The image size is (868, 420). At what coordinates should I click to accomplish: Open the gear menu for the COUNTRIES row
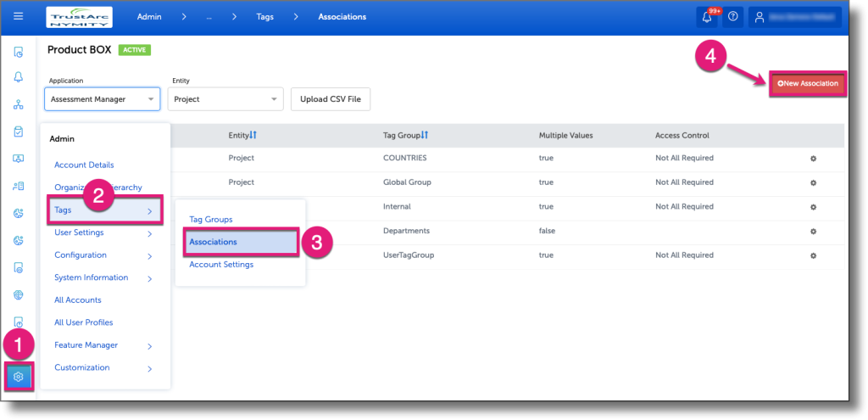click(x=813, y=159)
